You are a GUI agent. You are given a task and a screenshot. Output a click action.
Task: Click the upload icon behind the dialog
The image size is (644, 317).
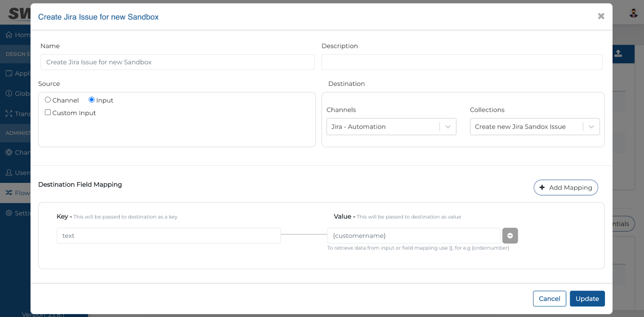pos(618,54)
